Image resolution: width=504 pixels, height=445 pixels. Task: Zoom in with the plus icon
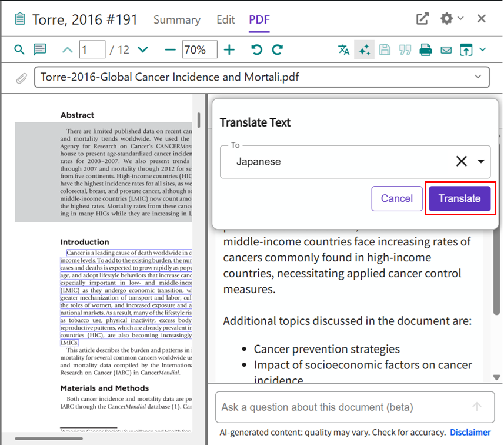coord(229,49)
